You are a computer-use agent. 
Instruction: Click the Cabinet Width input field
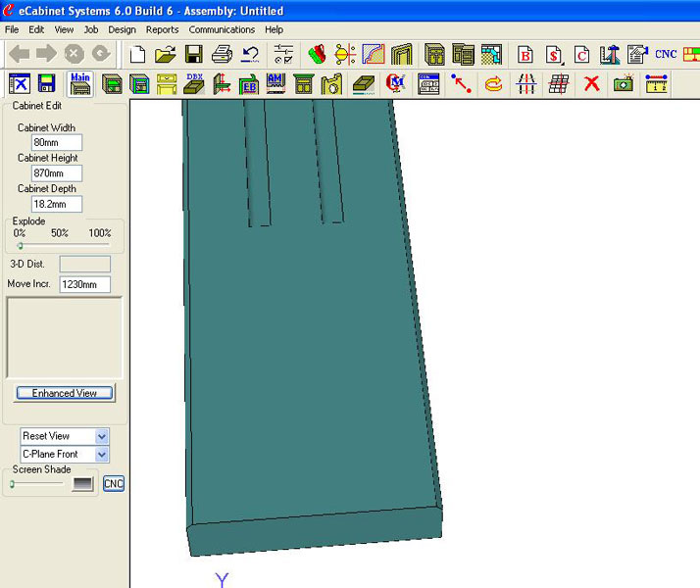pyautogui.click(x=57, y=143)
